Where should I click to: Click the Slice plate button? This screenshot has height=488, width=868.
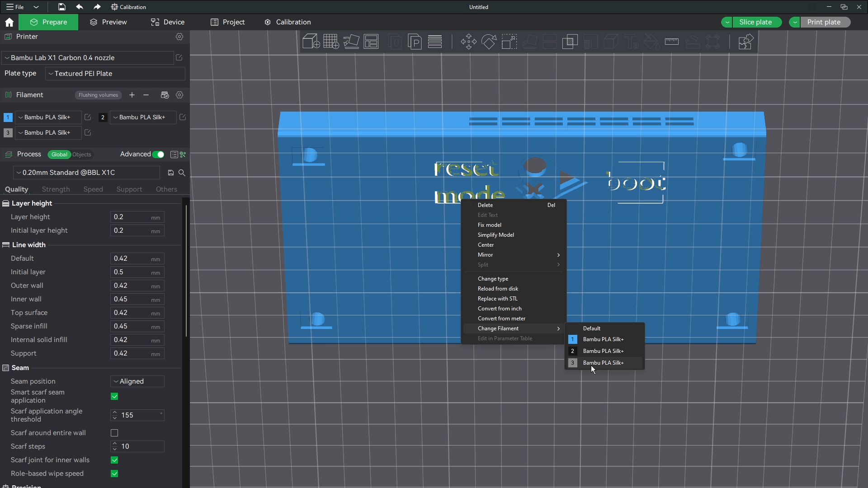755,22
